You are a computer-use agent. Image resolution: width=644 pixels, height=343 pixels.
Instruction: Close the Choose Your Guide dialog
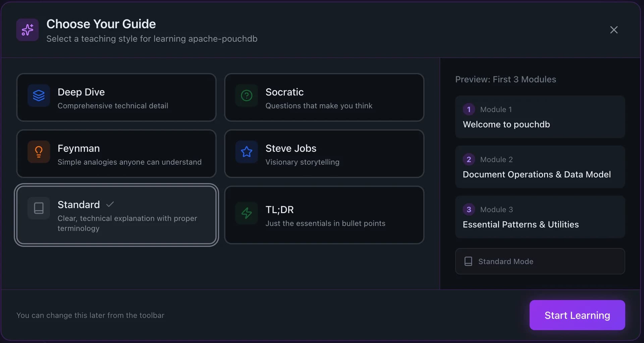tap(614, 30)
